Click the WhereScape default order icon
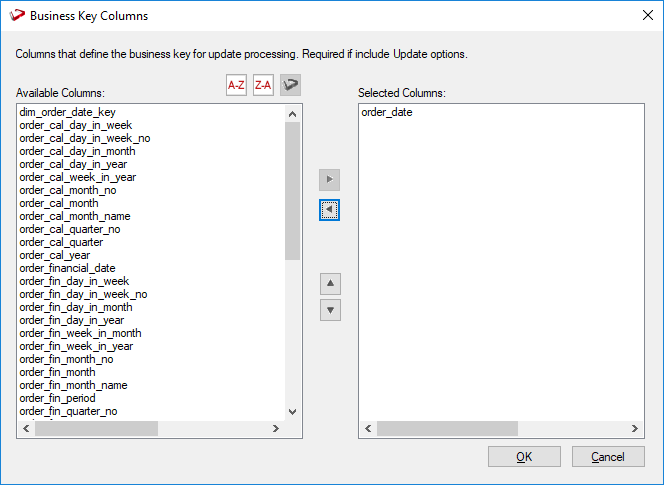This screenshot has height=485, width=664. coord(290,86)
